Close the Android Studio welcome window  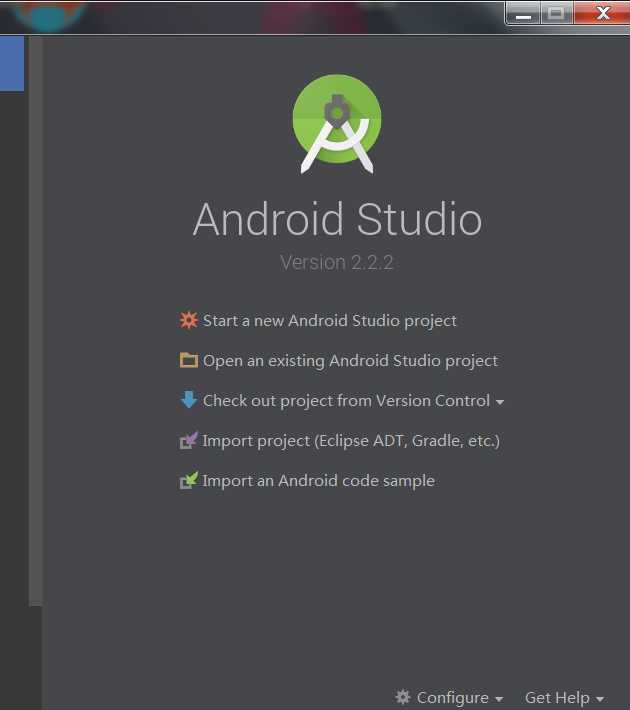click(602, 13)
